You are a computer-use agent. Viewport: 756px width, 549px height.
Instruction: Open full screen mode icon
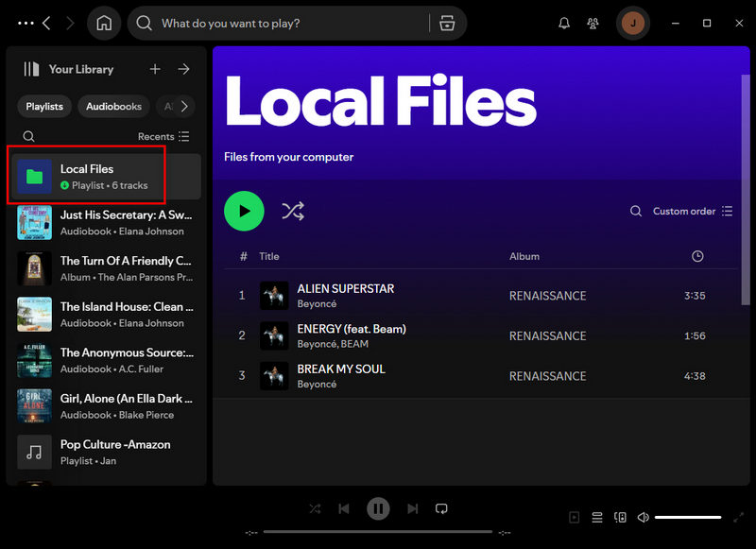[x=738, y=518]
